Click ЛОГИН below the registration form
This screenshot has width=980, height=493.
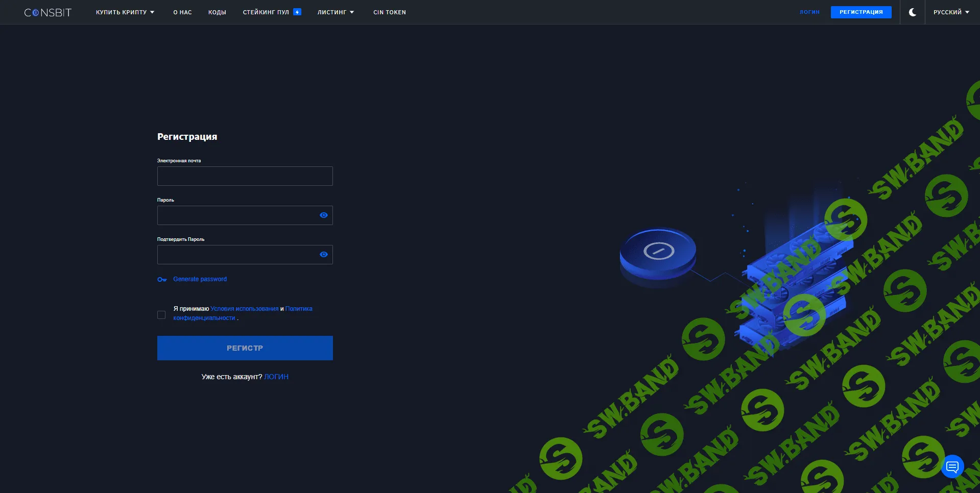tap(276, 376)
